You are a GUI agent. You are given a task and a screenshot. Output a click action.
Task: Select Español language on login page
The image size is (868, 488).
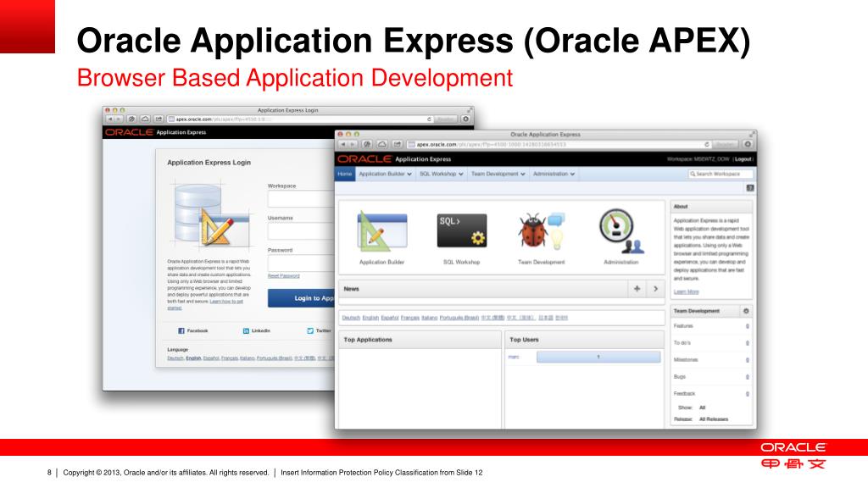click(211, 358)
